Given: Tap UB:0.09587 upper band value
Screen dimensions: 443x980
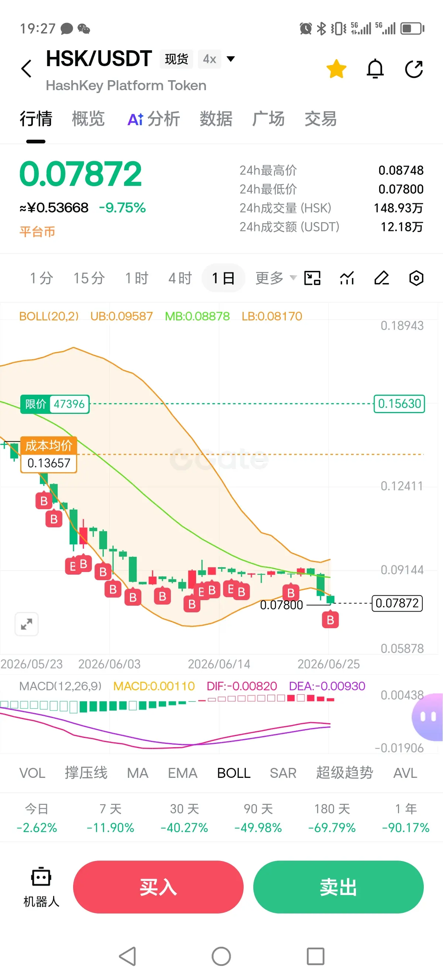Looking at the screenshot, I should click(x=121, y=316).
